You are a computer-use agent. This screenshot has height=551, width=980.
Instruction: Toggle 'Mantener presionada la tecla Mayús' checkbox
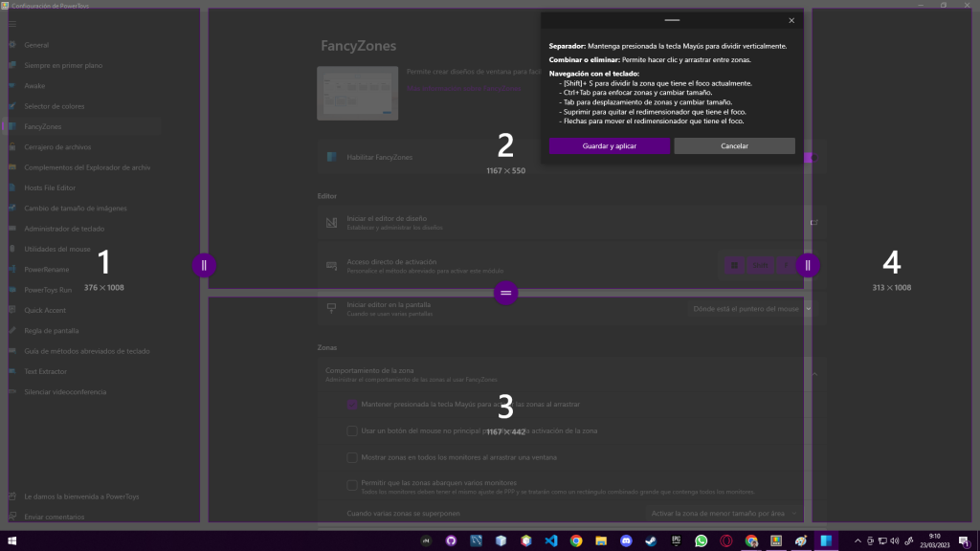tap(352, 405)
